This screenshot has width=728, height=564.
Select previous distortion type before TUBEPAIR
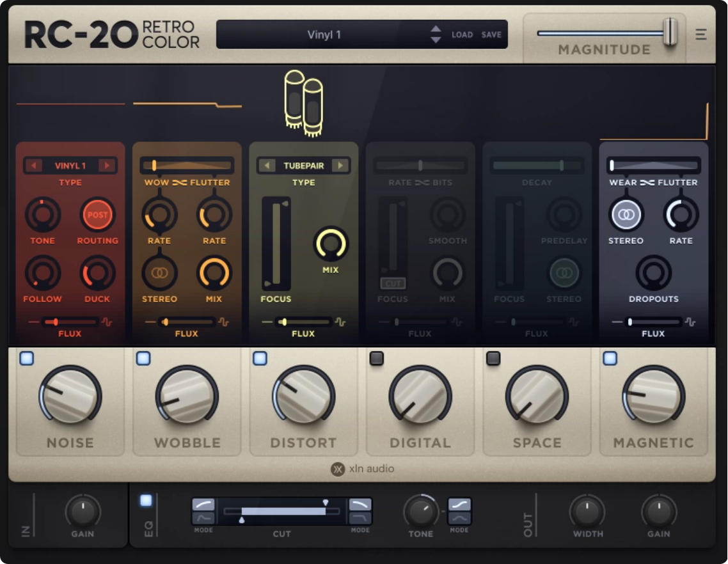click(267, 165)
